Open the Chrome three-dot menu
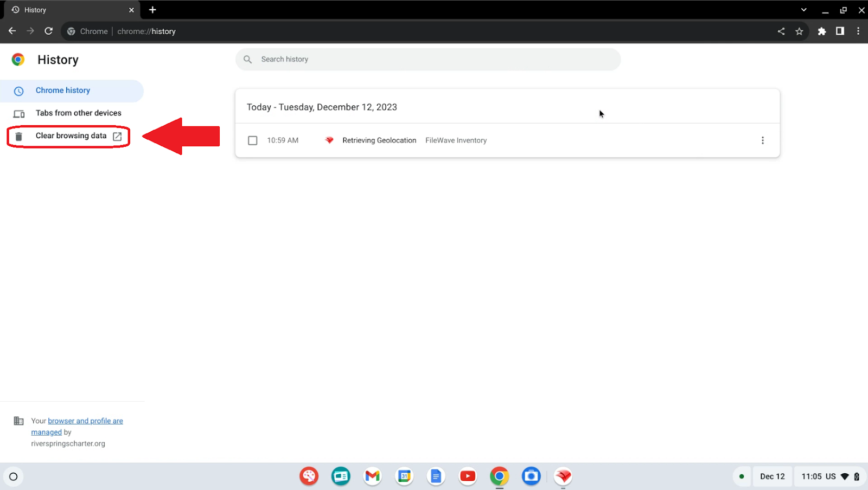The image size is (868, 490). pos(858,31)
